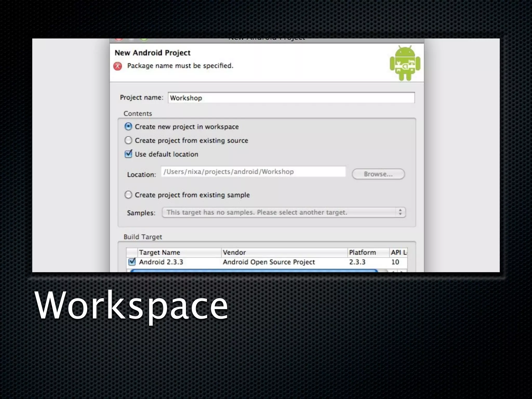This screenshot has width=532, height=399.
Task: Sort by Target Name column header
Action: pyautogui.click(x=179, y=252)
